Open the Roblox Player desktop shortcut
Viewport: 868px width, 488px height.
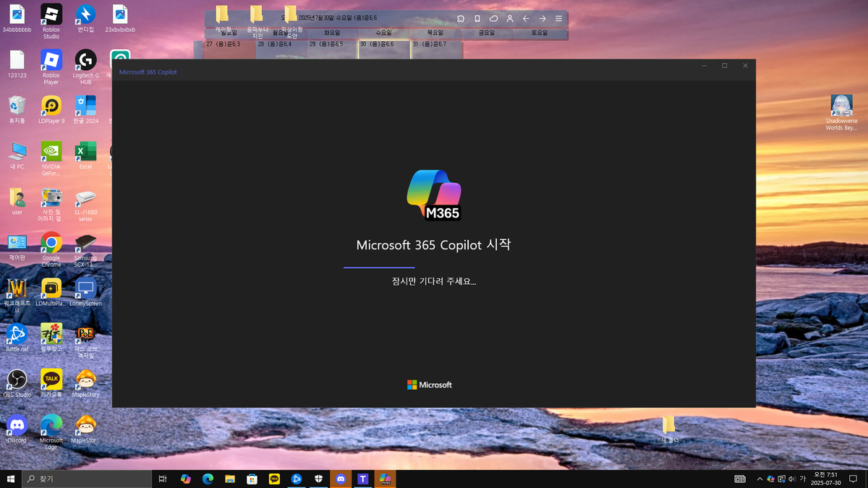tap(51, 67)
